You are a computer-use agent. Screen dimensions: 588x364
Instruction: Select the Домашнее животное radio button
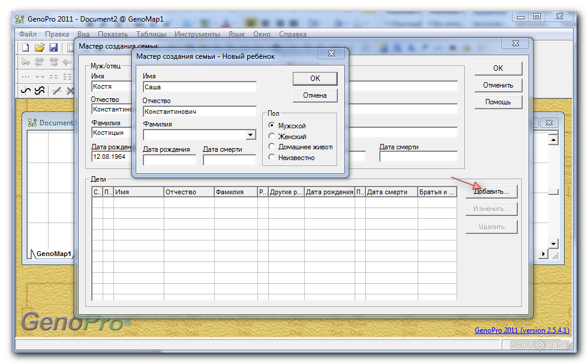(272, 147)
